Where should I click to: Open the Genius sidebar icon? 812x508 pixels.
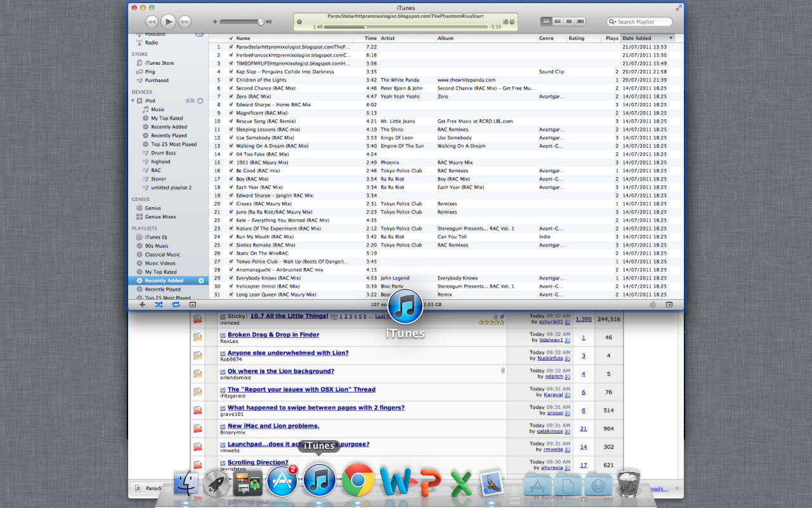coord(140,208)
